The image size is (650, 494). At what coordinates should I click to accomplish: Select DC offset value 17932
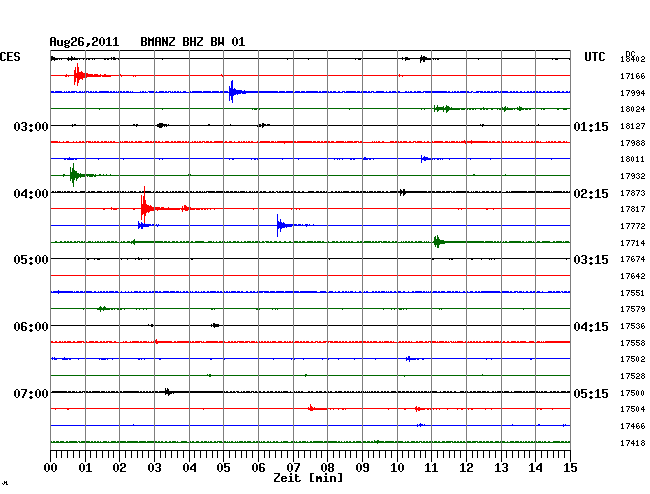coord(633,176)
